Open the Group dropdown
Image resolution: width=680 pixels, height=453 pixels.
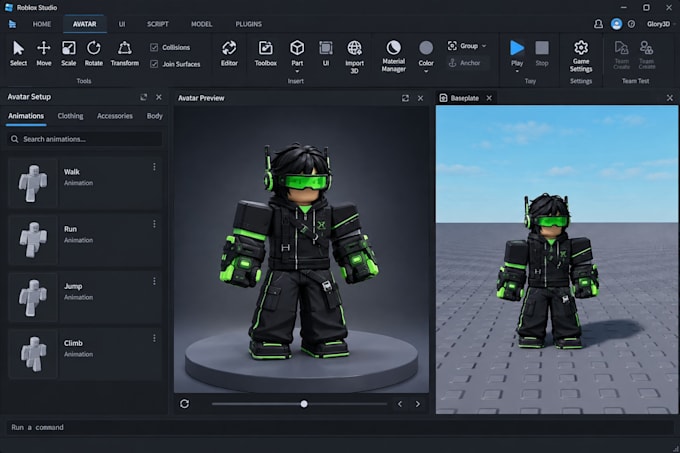coord(467,46)
